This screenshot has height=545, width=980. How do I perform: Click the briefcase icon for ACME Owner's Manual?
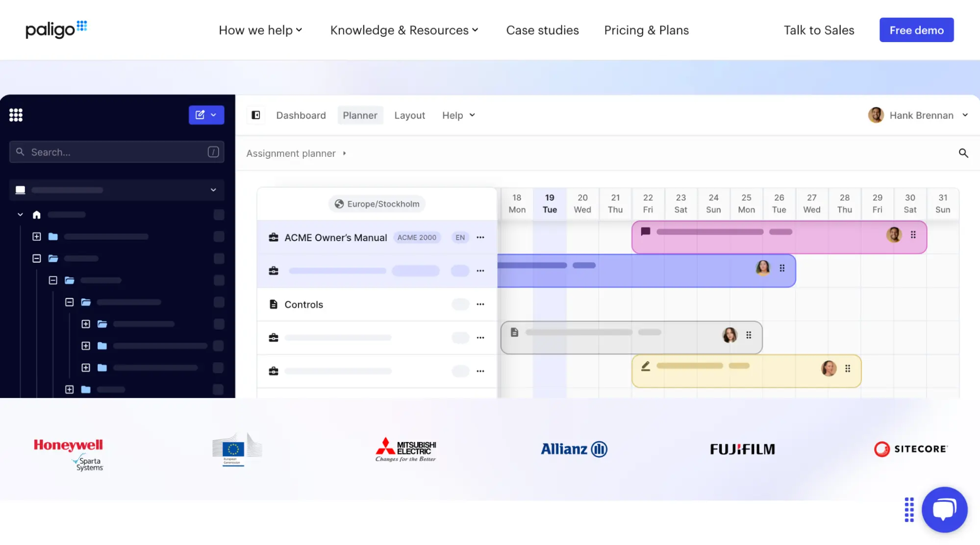pos(274,238)
